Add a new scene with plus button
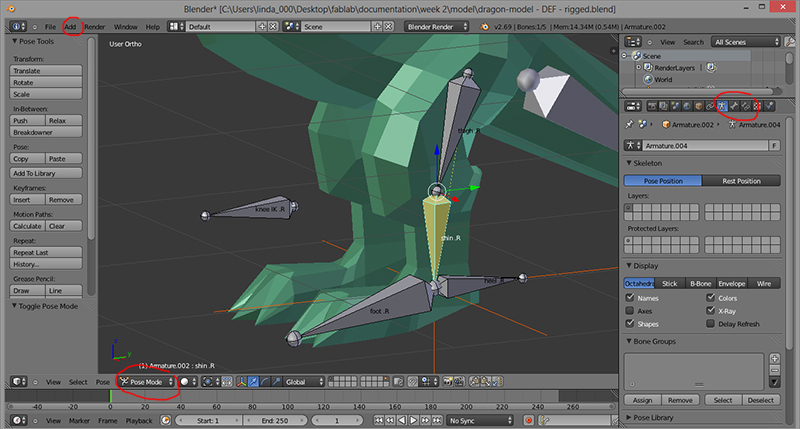 (378, 27)
